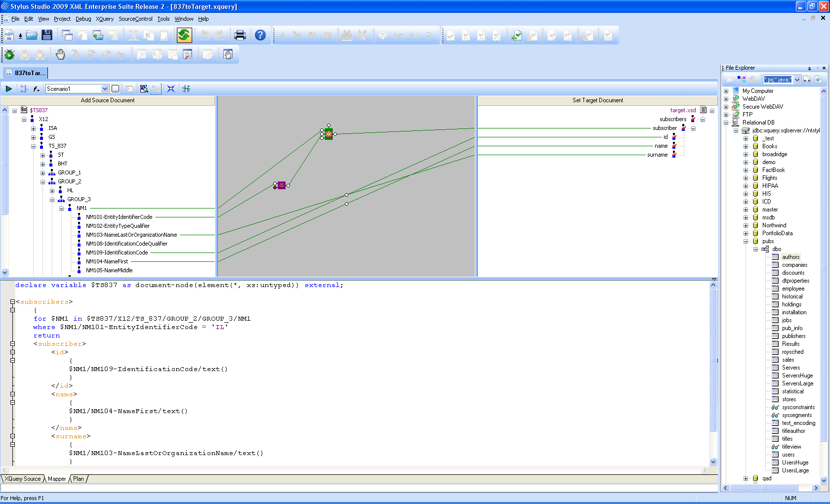Toggle the tree structure view in File Explorer
The width and height of the screenshot is (830, 504).
coord(742,80)
